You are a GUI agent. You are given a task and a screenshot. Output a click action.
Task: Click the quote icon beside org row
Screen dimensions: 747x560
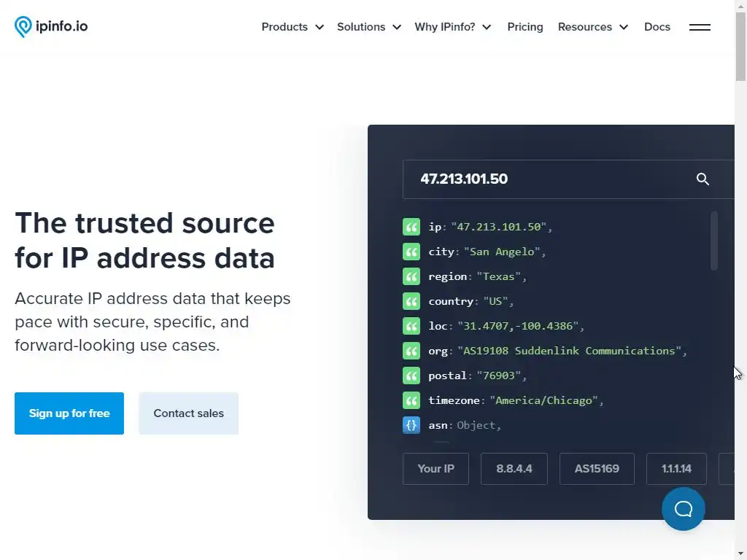(411, 351)
